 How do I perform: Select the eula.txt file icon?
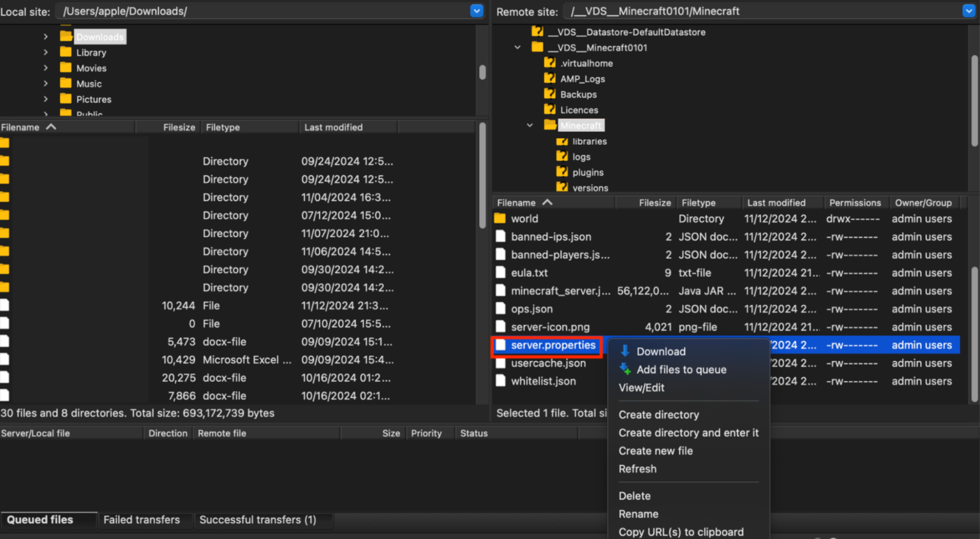click(x=501, y=272)
